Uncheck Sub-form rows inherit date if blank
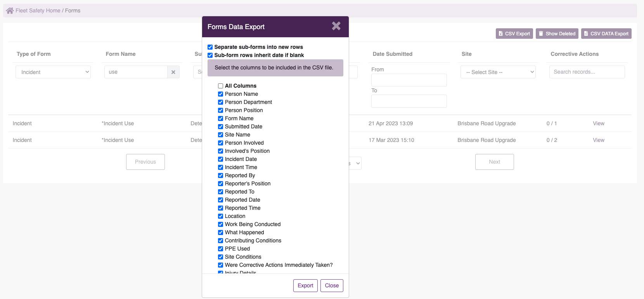644x299 pixels. pyautogui.click(x=210, y=55)
